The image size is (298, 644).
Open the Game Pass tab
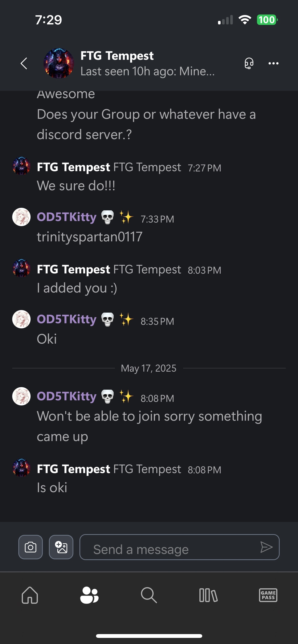tap(268, 595)
